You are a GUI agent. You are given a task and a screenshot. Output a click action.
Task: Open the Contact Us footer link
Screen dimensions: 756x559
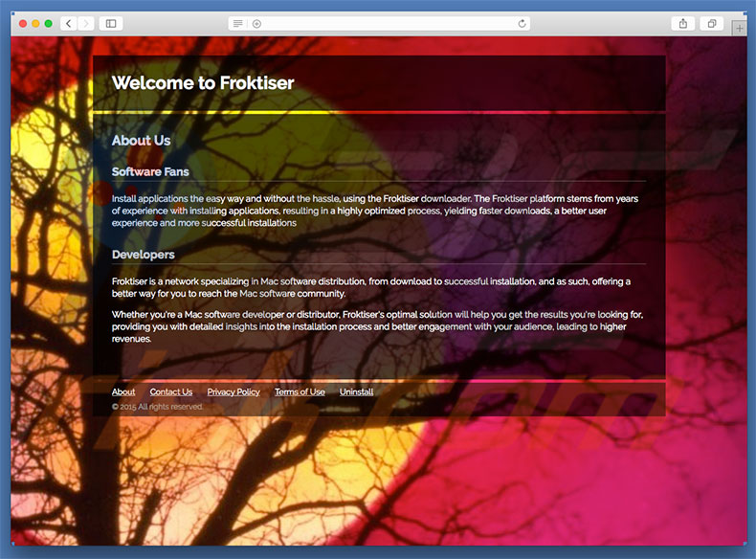coord(171,392)
